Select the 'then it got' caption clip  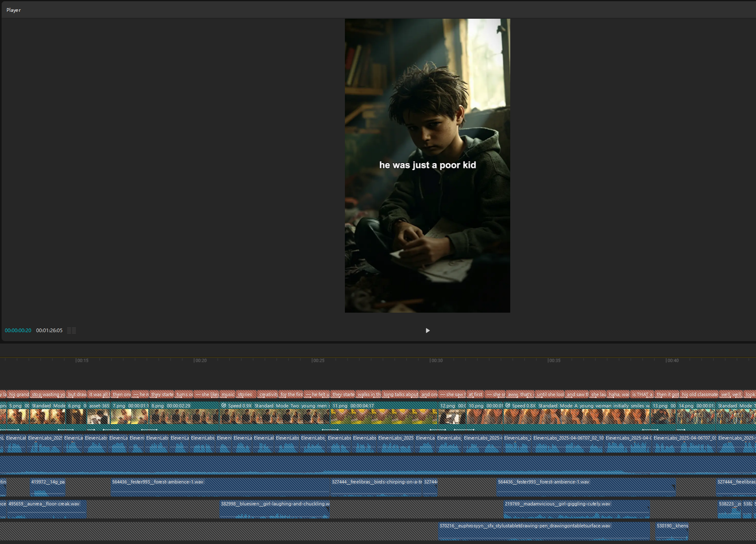667,394
